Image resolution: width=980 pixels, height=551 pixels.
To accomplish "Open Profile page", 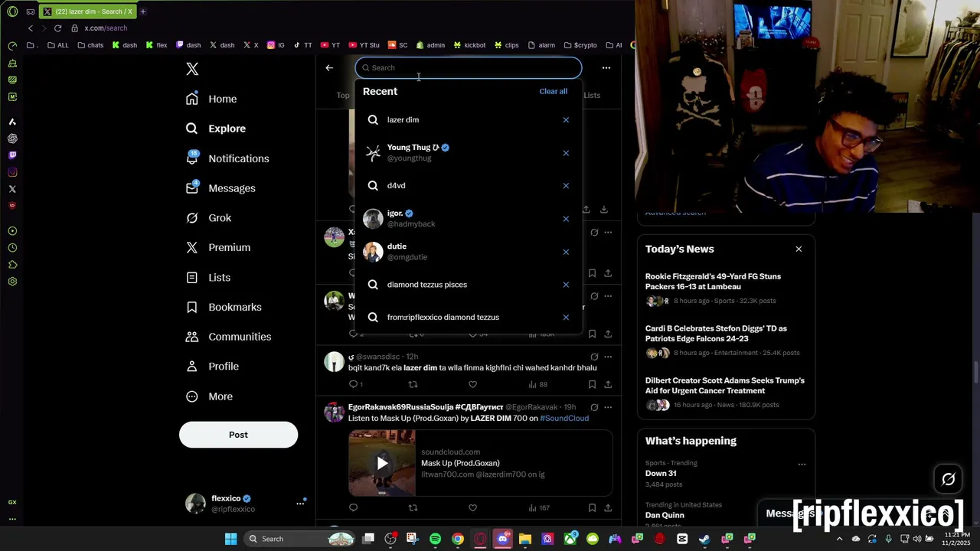I will [213, 367].
